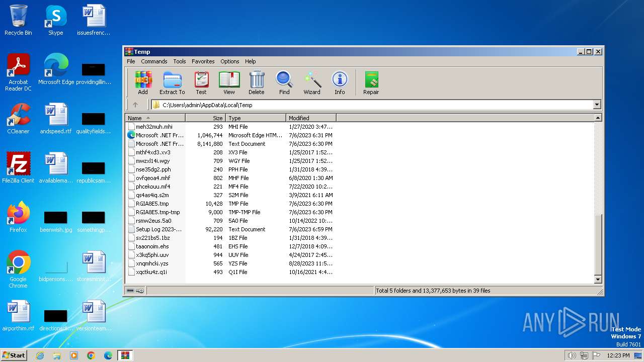Viewport: 644px width, 362px height.
Task: Open the Skype desktop shortcut
Action: point(56,20)
